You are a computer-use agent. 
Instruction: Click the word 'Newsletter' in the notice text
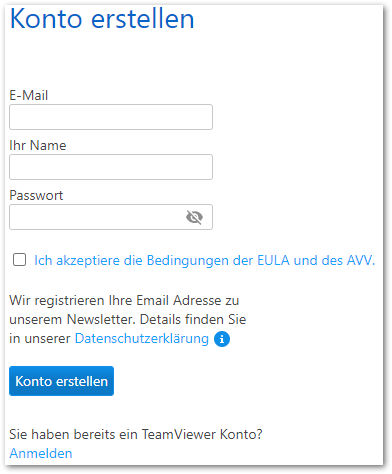pos(101,320)
